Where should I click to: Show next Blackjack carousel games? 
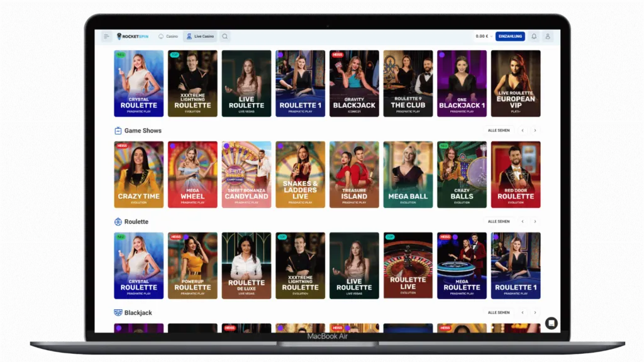tap(535, 313)
